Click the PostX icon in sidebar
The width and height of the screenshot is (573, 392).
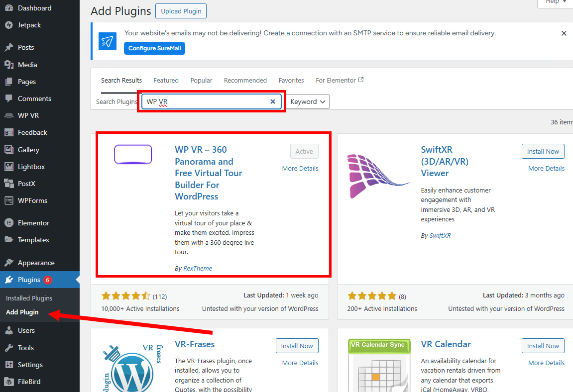9,184
